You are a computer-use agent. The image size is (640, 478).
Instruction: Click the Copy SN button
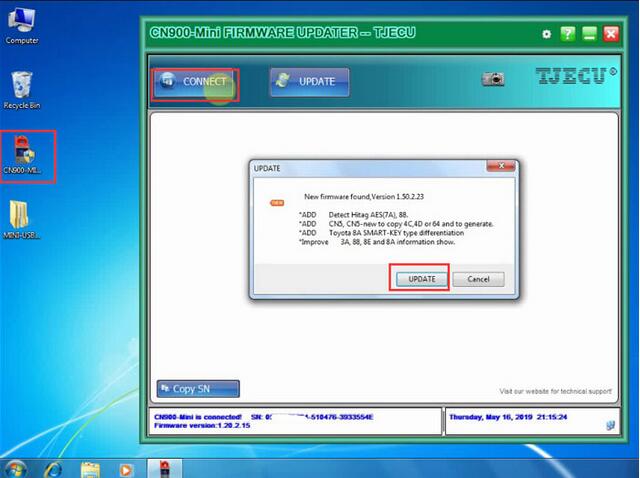[x=198, y=389]
